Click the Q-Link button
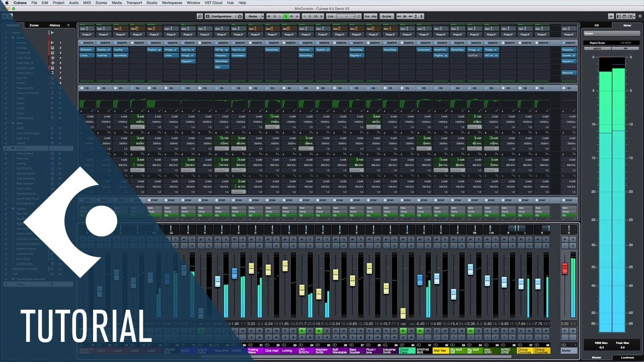 click(x=387, y=16)
